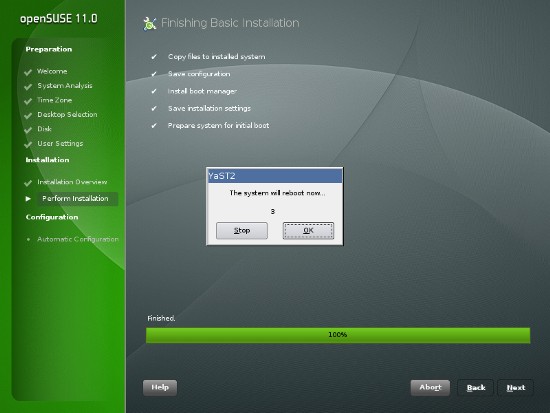This screenshot has height=413, width=550.
Task: Click the 'Finishing Basic Installation' heading
Action: [230, 23]
